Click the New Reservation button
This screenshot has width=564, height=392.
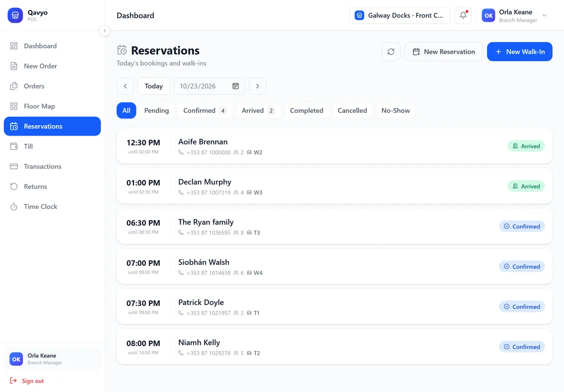click(x=444, y=52)
